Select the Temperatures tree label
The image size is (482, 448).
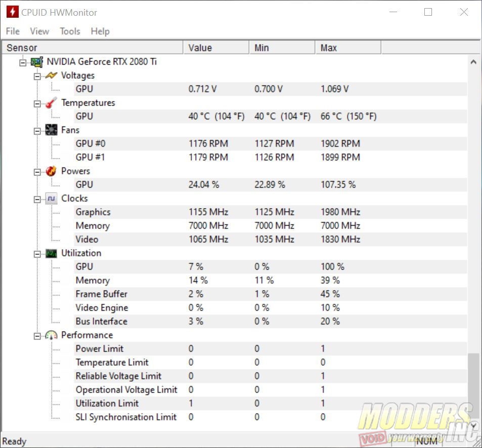88,103
